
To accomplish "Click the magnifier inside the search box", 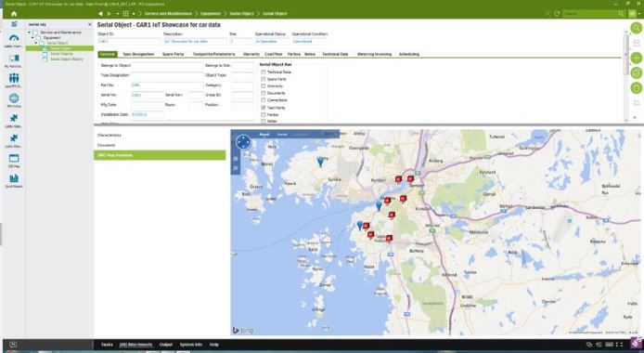I will [621, 14].
